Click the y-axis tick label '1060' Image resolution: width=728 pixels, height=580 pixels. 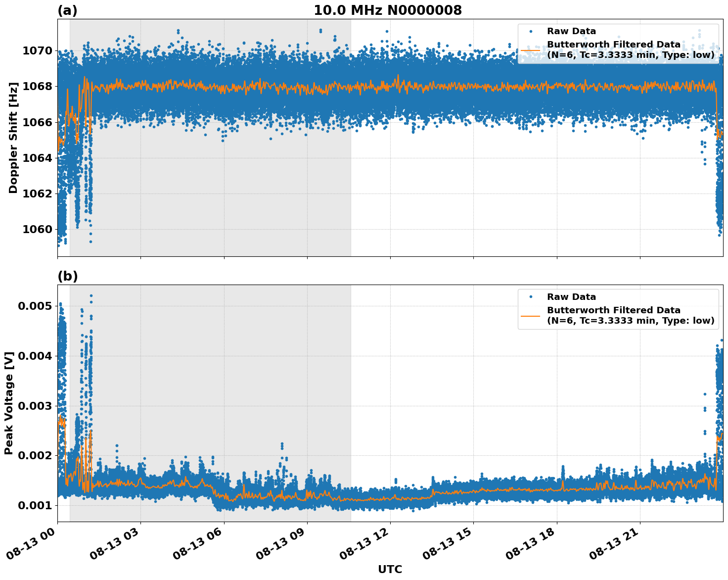38,229
